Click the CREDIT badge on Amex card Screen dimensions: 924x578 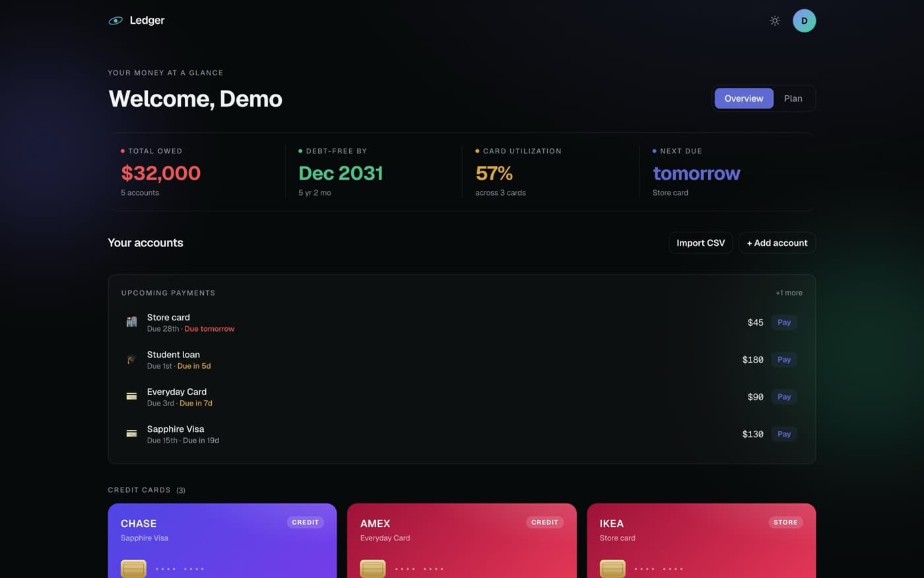(x=544, y=523)
